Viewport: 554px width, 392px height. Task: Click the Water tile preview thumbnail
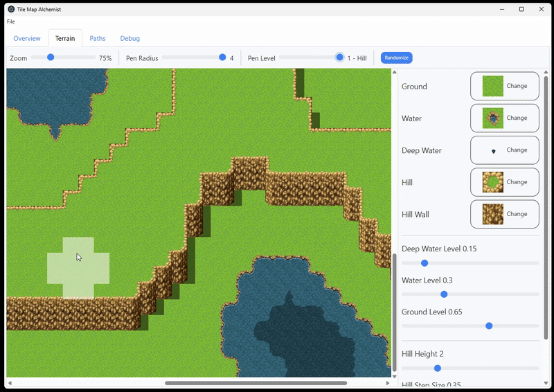[492, 118]
